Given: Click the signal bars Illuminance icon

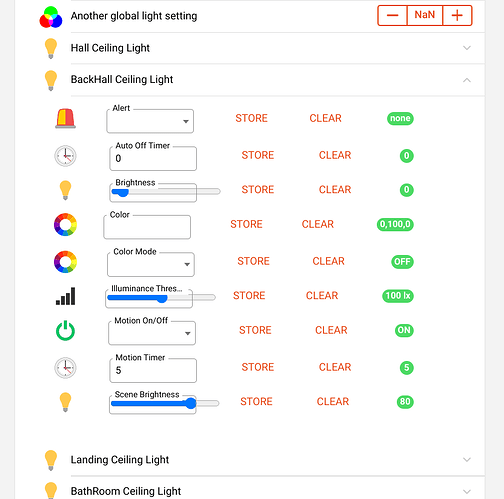Looking at the screenshot, I should pos(65,296).
